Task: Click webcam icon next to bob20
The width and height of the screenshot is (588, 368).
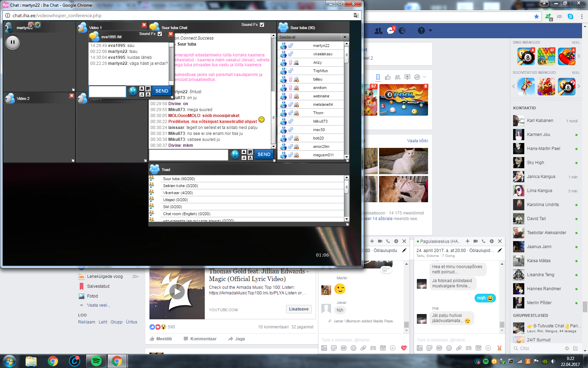Action: (x=296, y=138)
